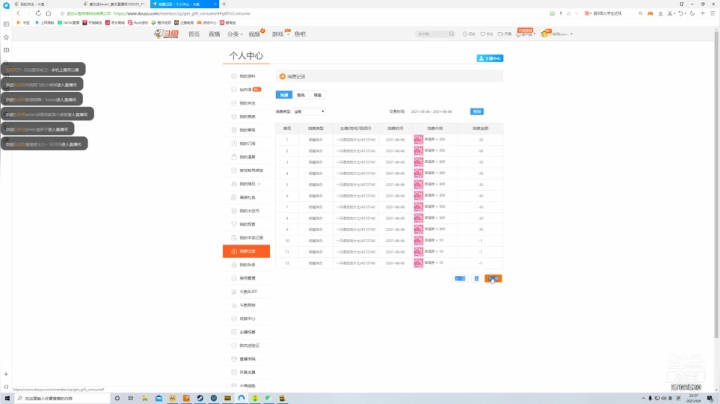Screen dimensions: 720x404
Task: Open the 消费类型 combo box
Action: [x=309, y=112]
